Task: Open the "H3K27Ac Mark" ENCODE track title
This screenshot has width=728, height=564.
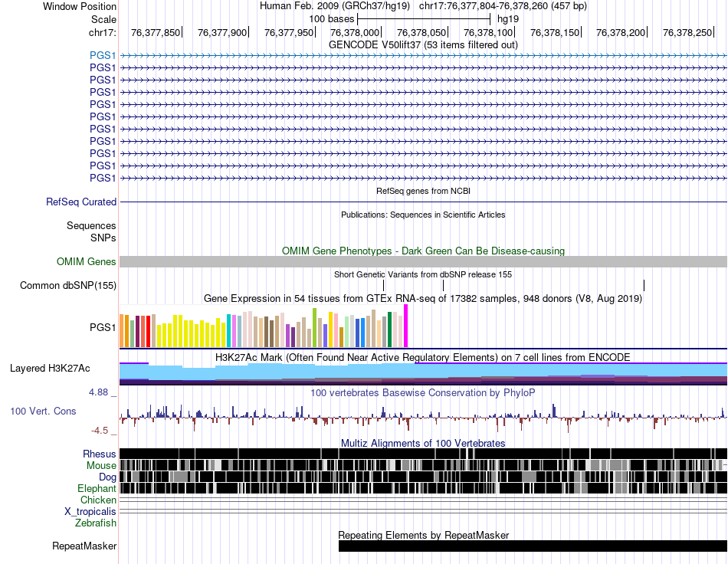Action: click(x=423, y=357)
